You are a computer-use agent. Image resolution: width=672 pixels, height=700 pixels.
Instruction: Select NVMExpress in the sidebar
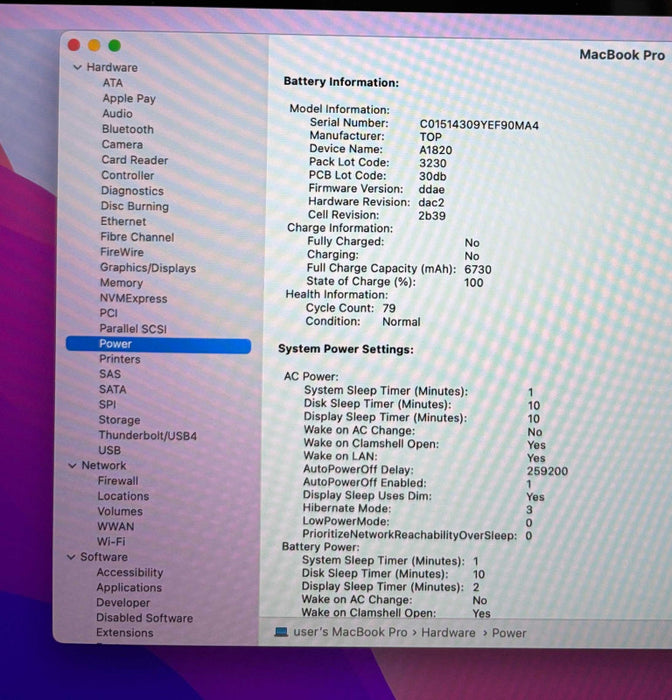(x=134, y=298)
